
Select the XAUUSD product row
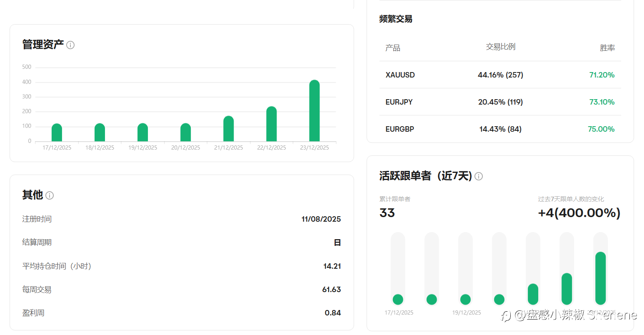tap(500, 75)
